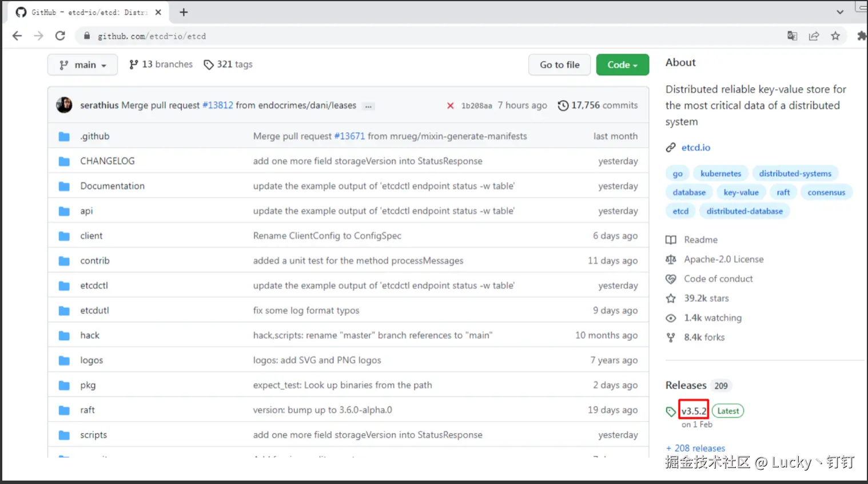Open the hack folder
Screen dimensions: 868x484
[90, 335]
